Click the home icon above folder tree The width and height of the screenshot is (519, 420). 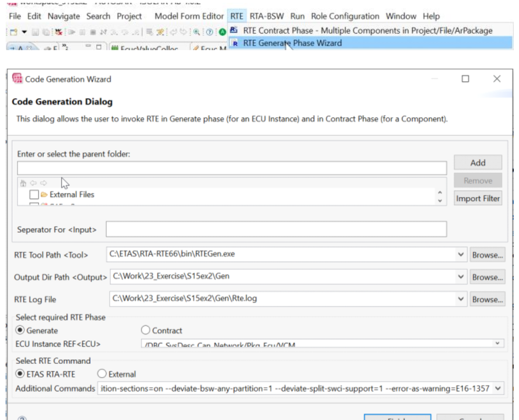coord(23,183)
